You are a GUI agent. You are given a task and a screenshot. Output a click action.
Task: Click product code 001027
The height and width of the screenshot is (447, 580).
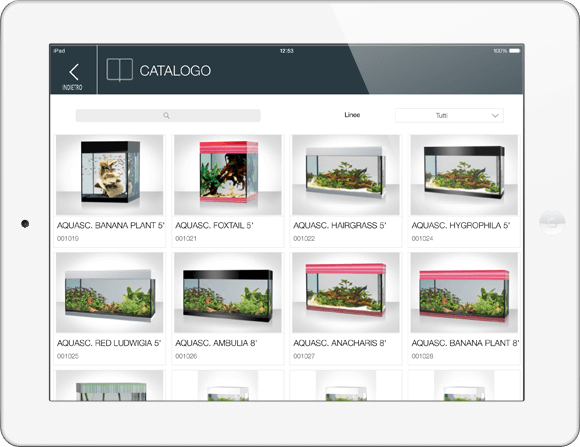[x=304, y=356]
